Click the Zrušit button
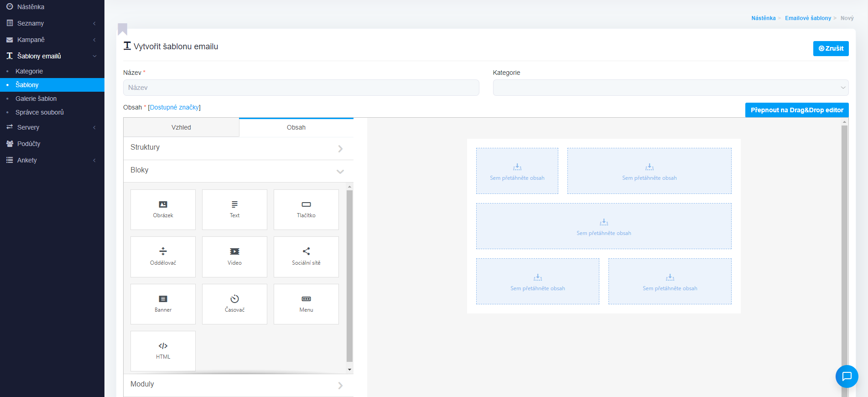 tap(831, 48)
